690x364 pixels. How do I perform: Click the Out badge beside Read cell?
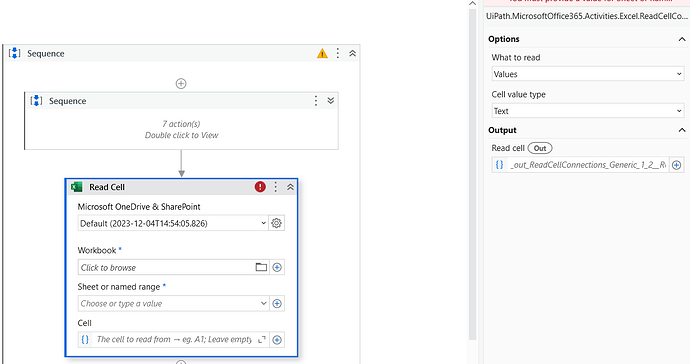coord(540,148)
